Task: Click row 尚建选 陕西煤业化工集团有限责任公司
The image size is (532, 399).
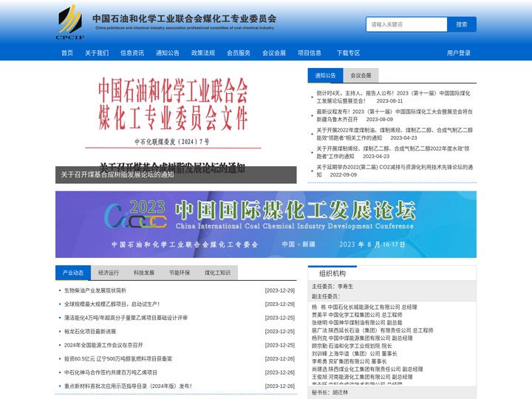Action: (367, 369)
